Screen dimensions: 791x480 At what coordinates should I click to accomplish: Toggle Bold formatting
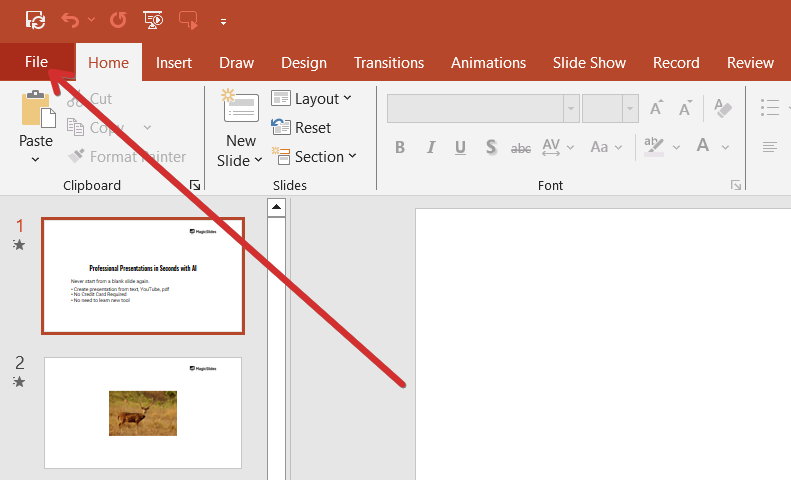tap(400, 147)
